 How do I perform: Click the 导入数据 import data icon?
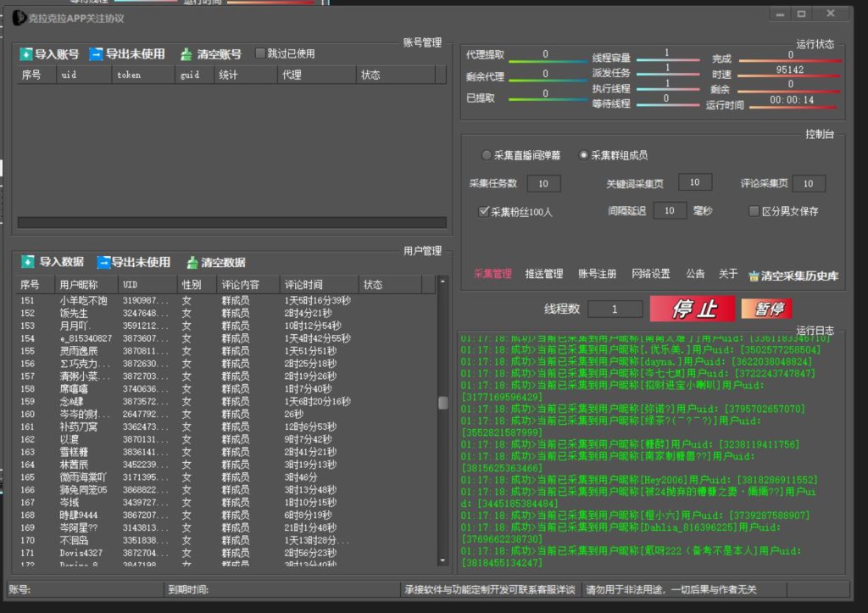tap(29, 263)
